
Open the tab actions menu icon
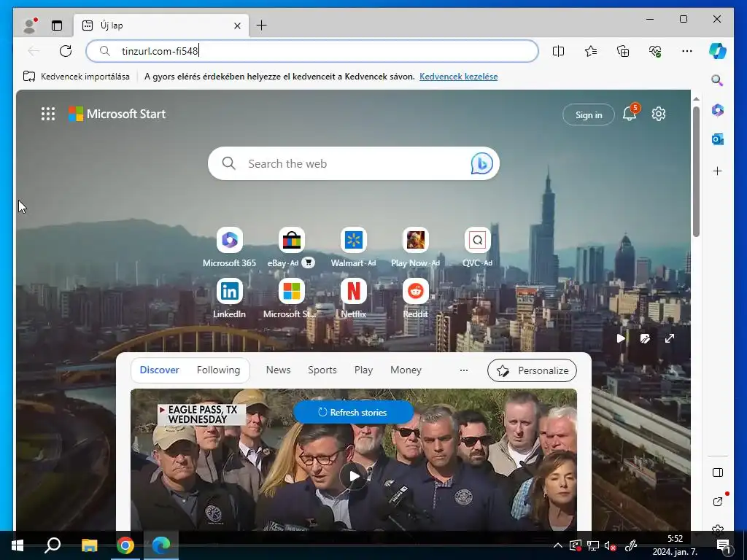(57, 26)
